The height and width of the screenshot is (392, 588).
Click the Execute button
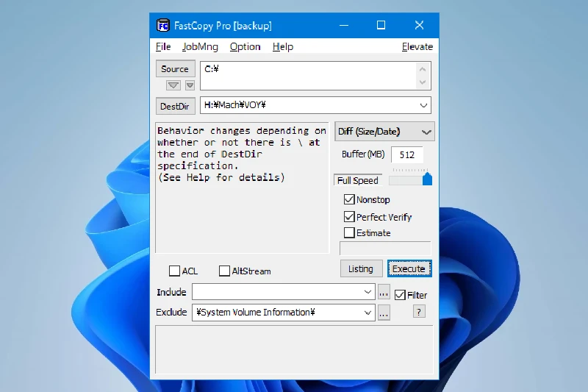(409, 268)
